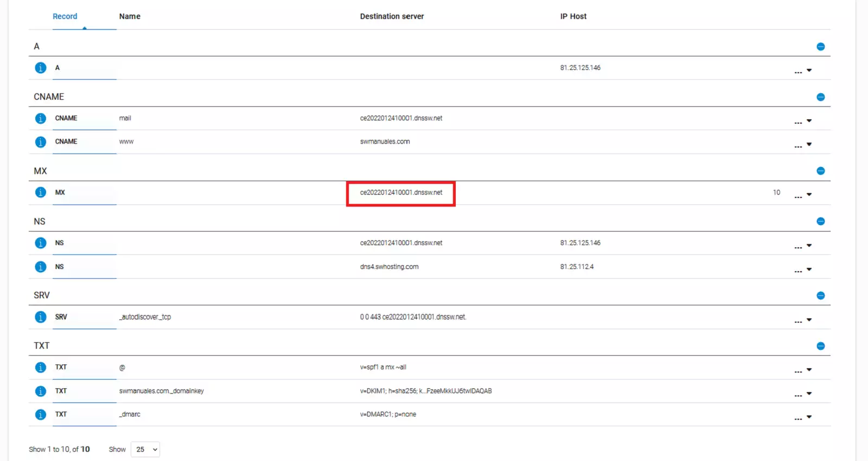The image size is (868, 461).
Task: Sort the table by Record column
Action: tap(65, 16)
